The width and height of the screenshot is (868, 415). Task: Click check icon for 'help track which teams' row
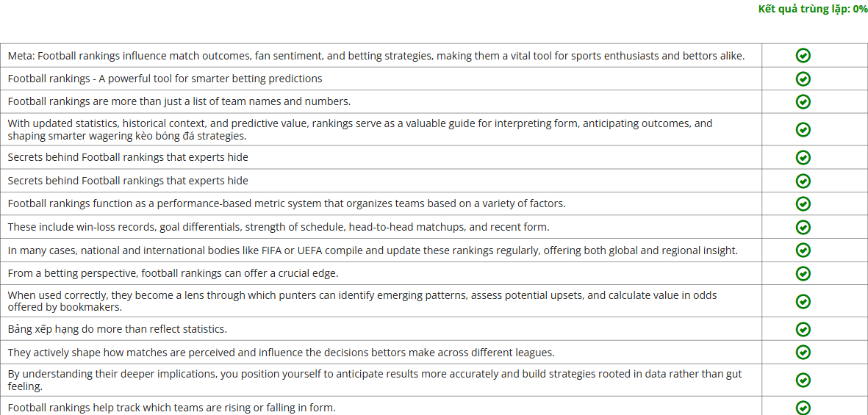tap(803, 408)
